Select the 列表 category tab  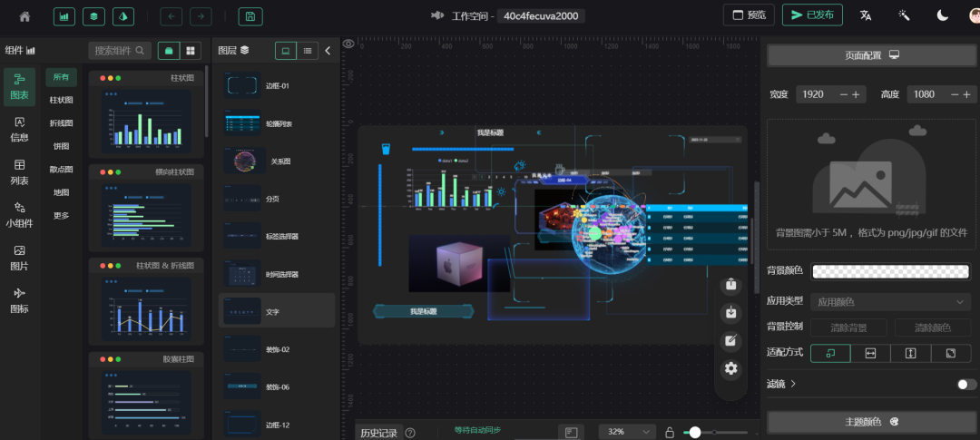coord(19,171)
